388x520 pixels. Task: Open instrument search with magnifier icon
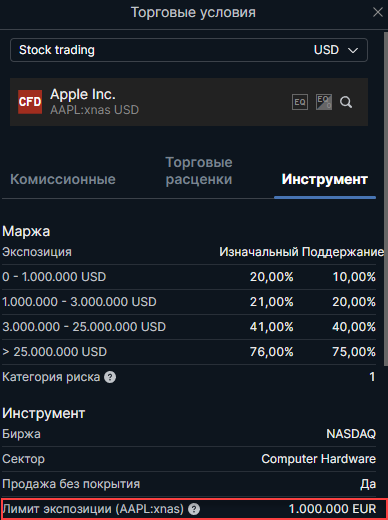(346, 102)
